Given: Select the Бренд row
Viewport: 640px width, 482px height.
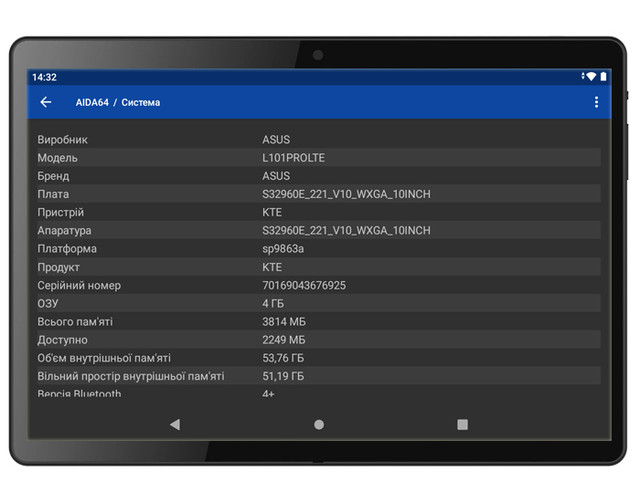Looking at the screenshot, I should 318,176.
